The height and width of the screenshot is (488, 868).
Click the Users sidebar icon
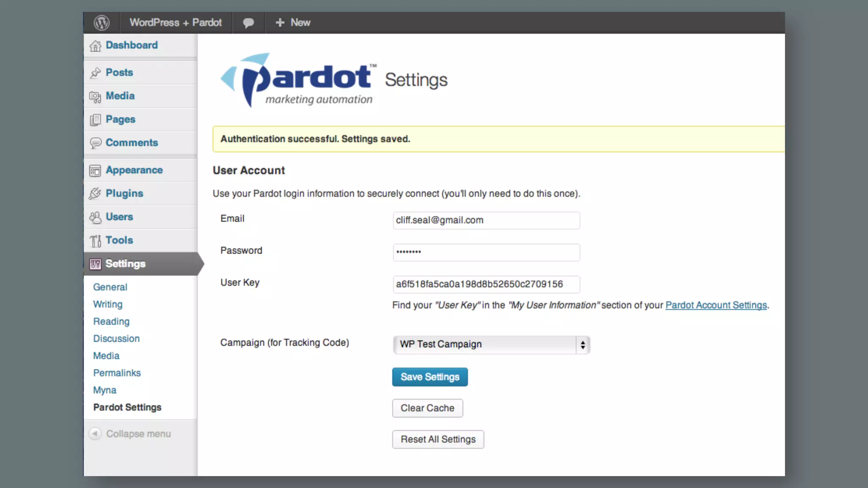tap(95, 217)
